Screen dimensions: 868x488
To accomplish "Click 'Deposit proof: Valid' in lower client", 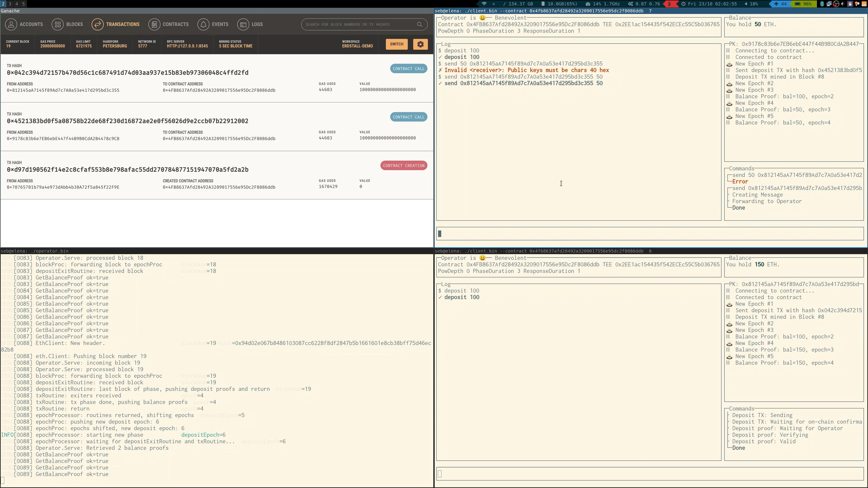I will pyautogui.click(x=764, y=441).
